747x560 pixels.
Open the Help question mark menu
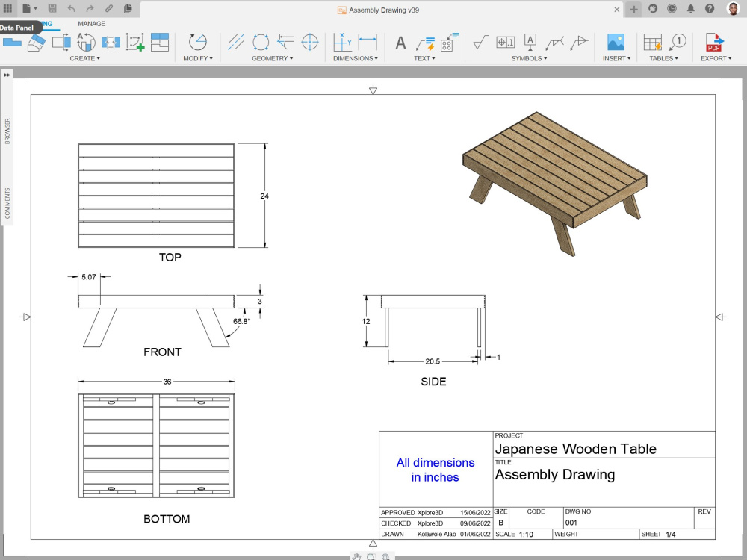pos(710,8)
